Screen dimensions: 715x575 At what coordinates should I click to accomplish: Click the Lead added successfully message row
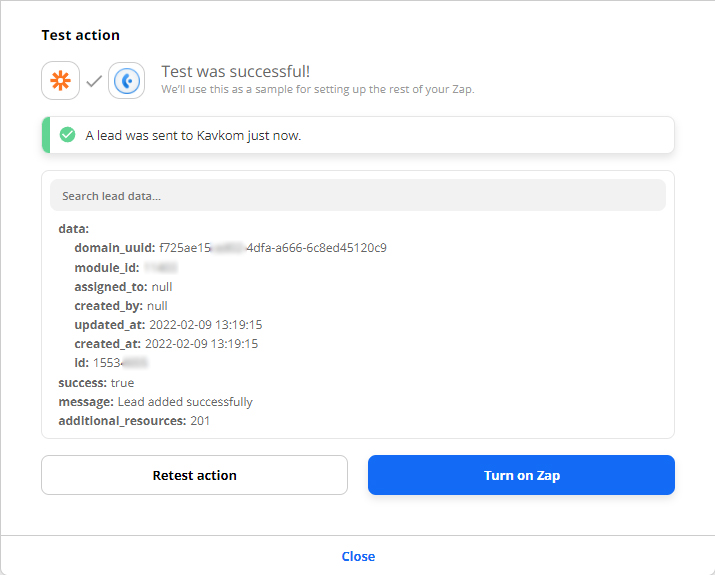click(x=155, y=402)
